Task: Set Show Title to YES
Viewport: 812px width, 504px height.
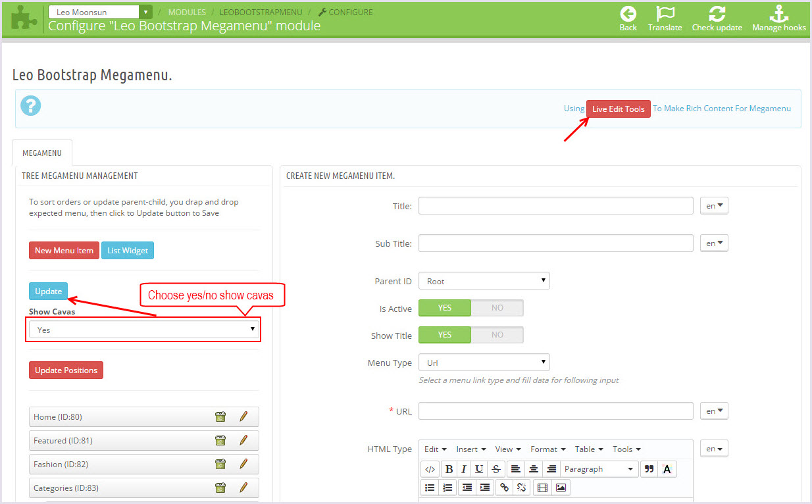Action: point(445,335)
